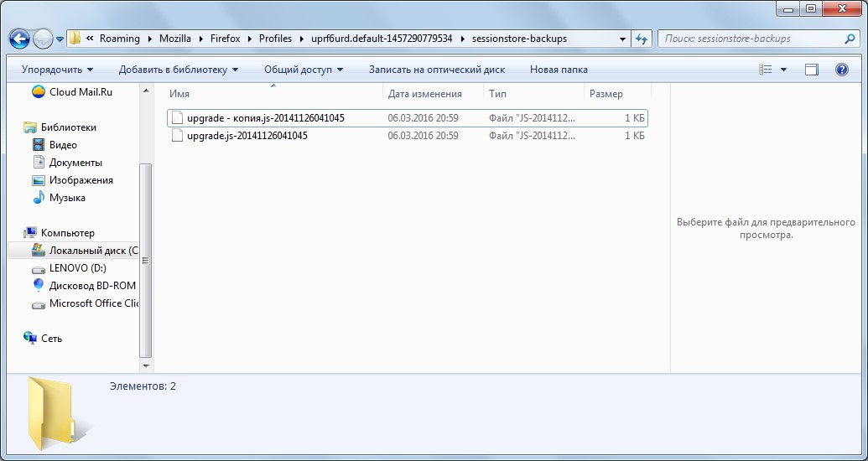Click the LENOVO (D:) drive icon
The height and width of the screenshot is (461, 868).
pos(39,270)
